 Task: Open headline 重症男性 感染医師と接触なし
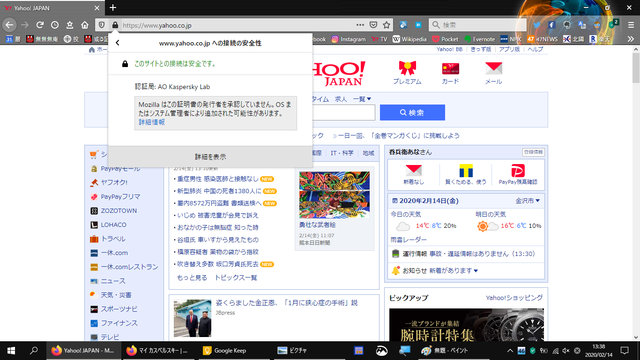click(218, 179)
